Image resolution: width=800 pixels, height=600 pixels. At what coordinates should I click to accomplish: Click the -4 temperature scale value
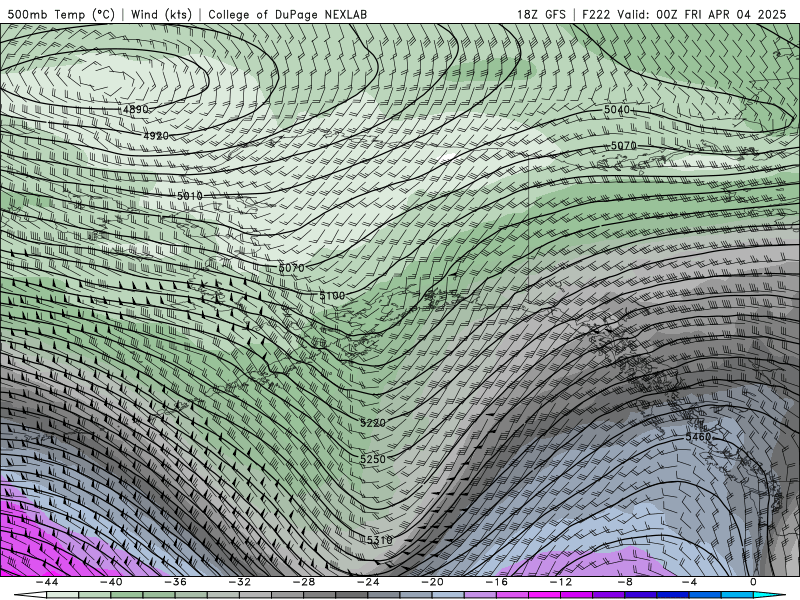click(x=689, y=582)
